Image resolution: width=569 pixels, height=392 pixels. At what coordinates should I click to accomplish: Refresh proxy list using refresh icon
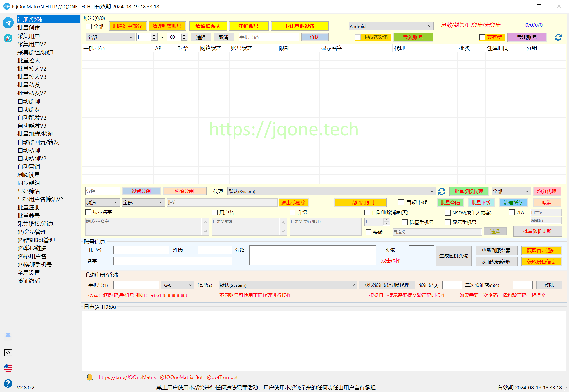click(442, 191)
